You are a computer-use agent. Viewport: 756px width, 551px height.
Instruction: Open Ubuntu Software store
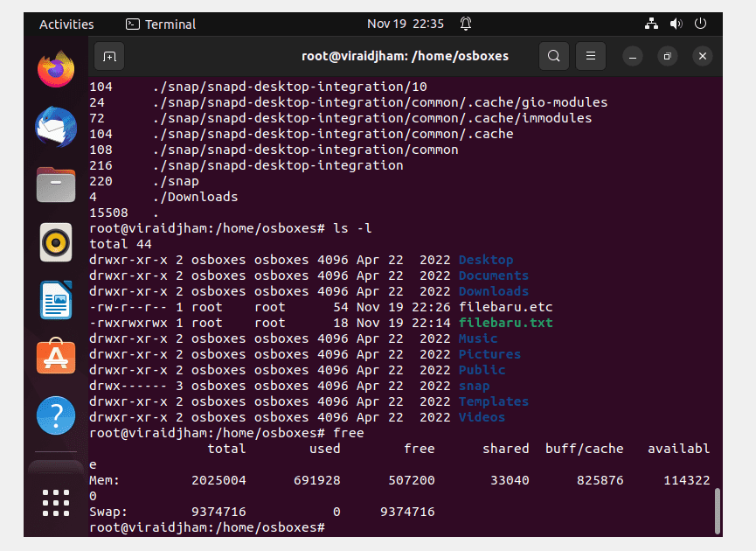point(56,357)
